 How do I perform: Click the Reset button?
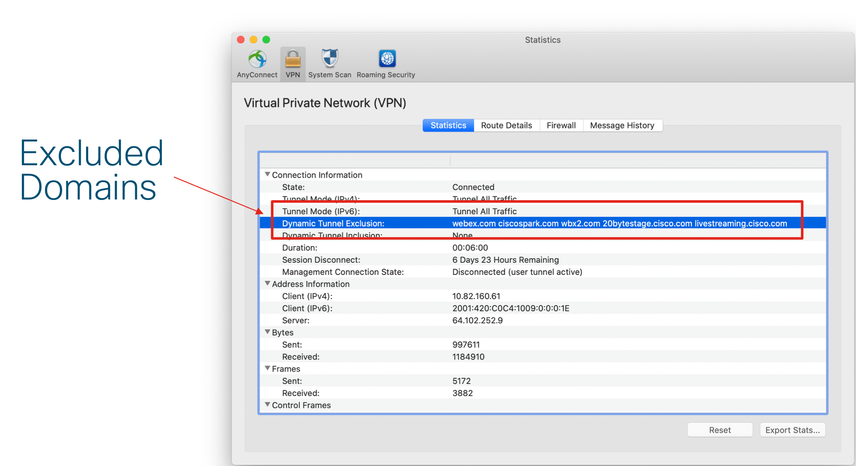click(720, 430)
